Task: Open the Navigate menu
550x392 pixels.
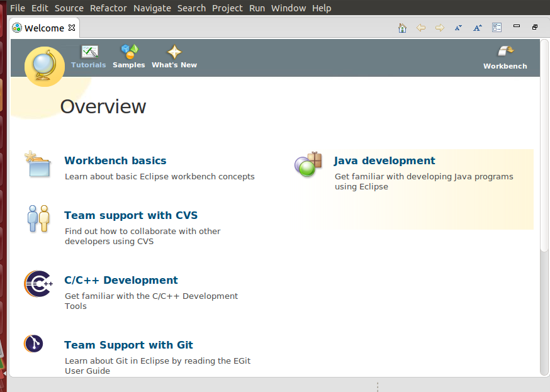Action: (x=152, y=8)
